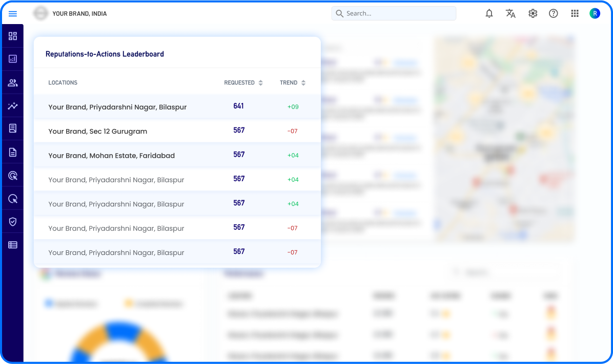Screen dimensions: 613x364
Task: Open the language translate icon
Action: click(x=510, y=14)
